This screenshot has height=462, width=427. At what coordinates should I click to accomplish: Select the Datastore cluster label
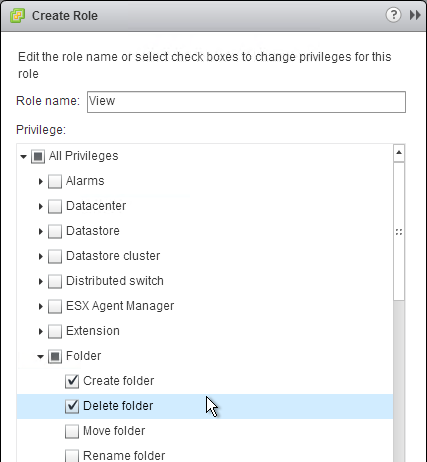113,256
